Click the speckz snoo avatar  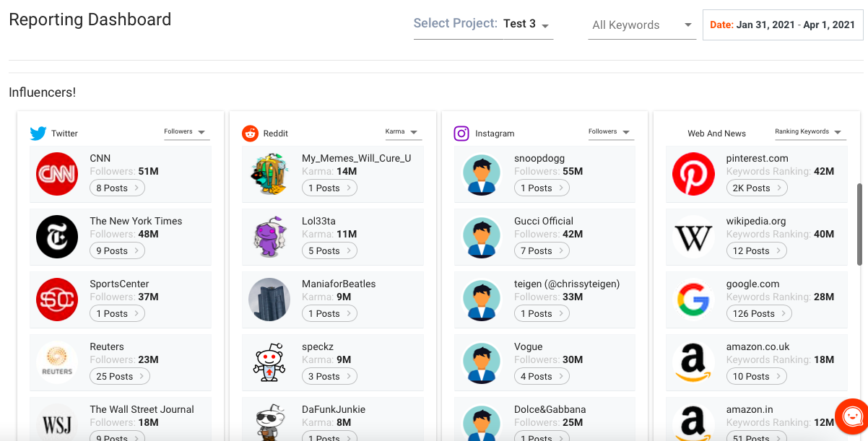[269, 362]
